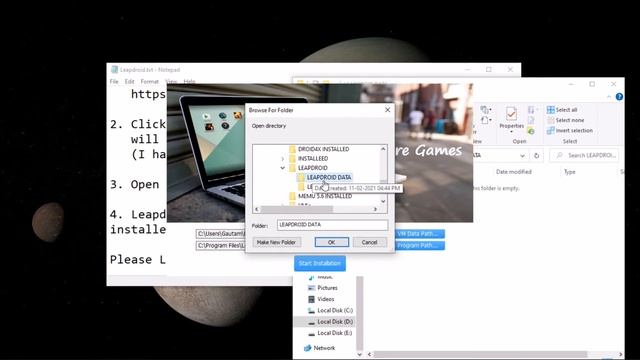Click OK in Browse For Folder dialog
The width and height of the screenshot is (640, 360).
coord(331,242)
